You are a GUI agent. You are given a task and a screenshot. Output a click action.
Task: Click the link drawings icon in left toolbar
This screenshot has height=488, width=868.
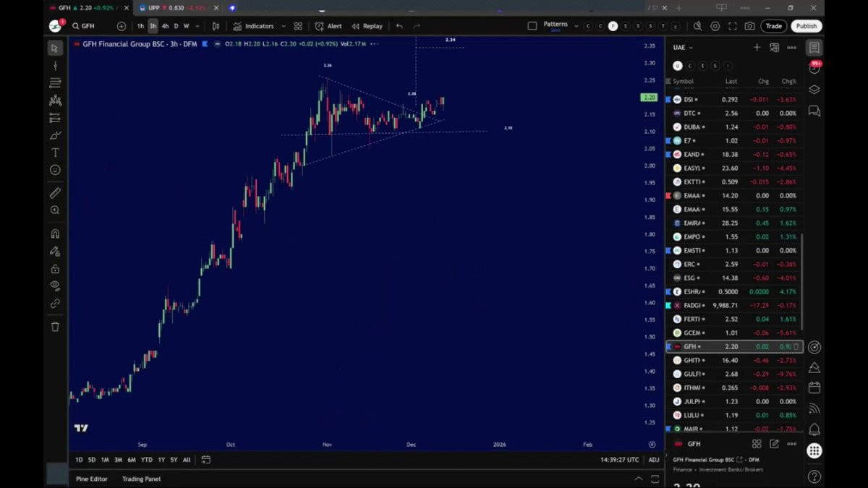tap(55, 304)
